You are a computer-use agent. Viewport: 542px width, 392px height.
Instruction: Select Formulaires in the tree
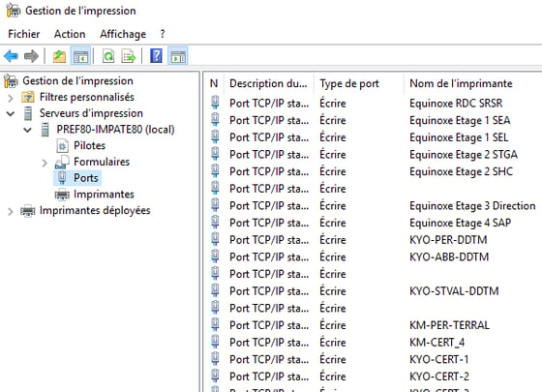(x=102, y=162)
